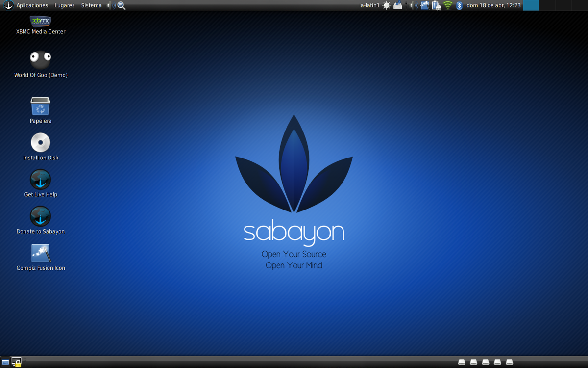Click the Bluetooth tray icon
The image size is (588, 368).
coord(459,5)
